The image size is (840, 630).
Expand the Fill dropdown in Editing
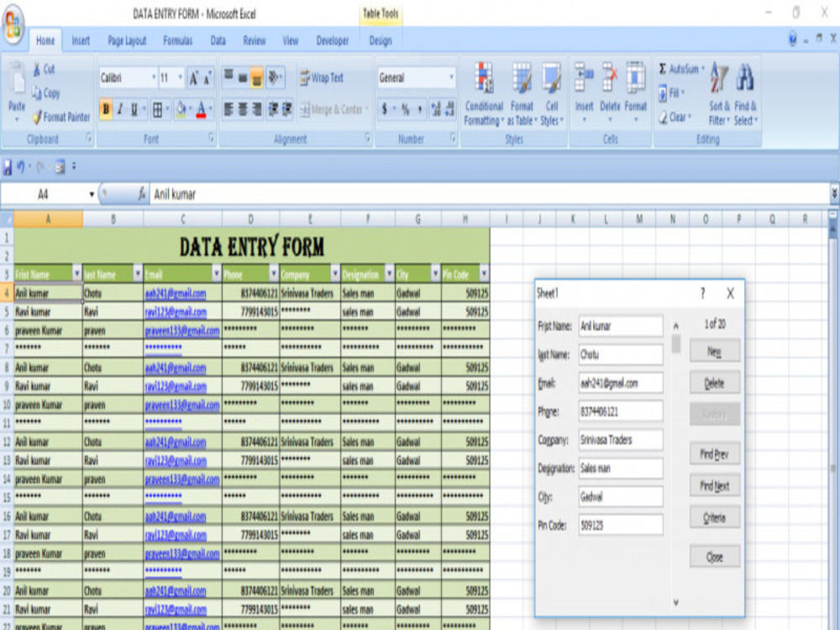pyautogui.click(x=684, y=93)
